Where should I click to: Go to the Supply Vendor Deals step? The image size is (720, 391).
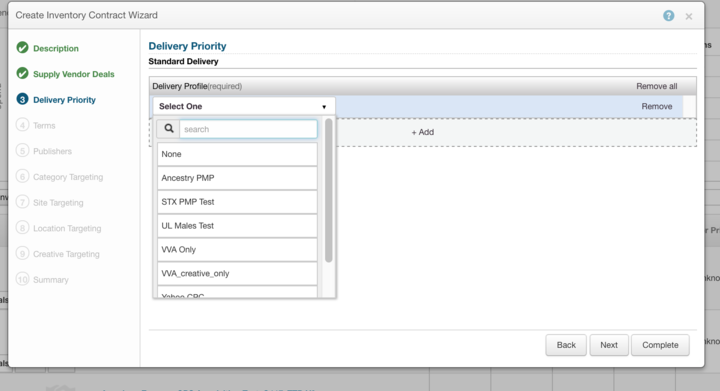pos(73,74)
